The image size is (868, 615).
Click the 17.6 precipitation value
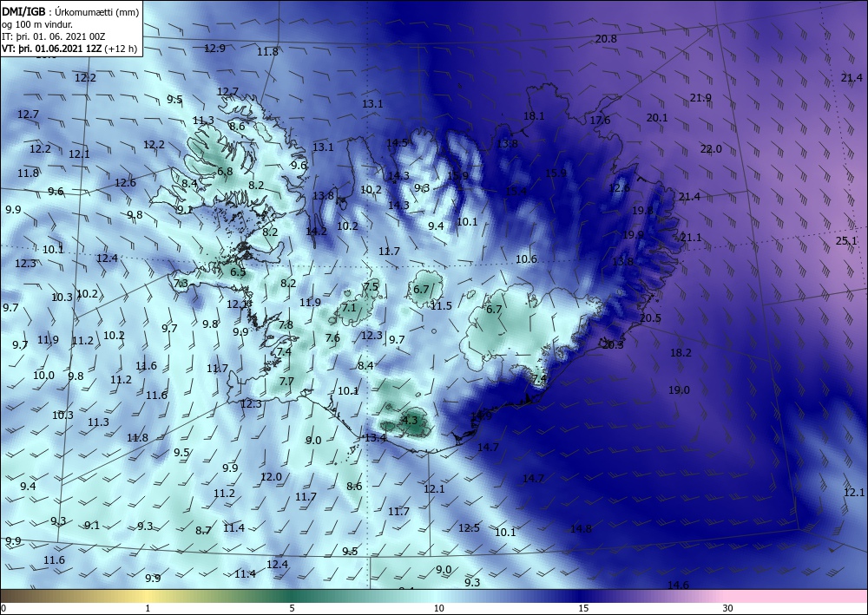coord(600,120)
